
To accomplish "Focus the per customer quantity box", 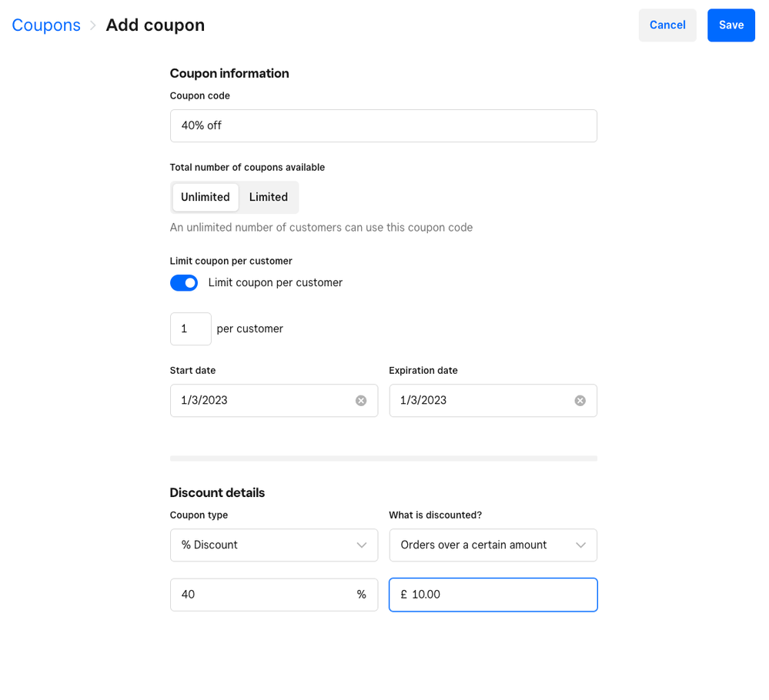I will pyautogui.click(x=190, y=329).
